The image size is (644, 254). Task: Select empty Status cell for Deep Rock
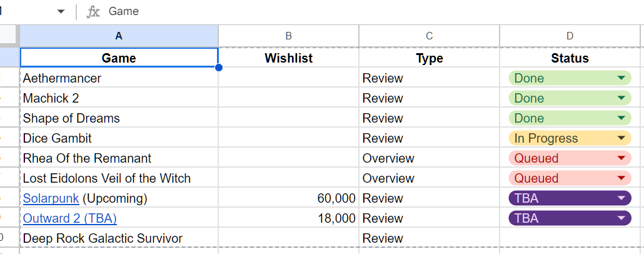[x=570, y=238]
